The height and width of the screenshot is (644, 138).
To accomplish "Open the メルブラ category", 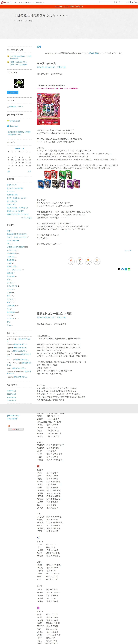I will pos(10,289).
